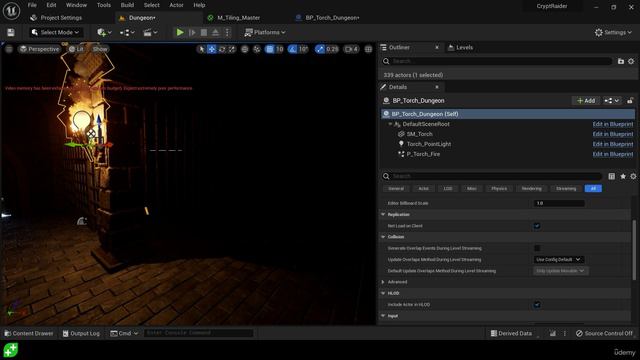
Task: Show only favorites with the star icon
Action: (x=623, y=176)
